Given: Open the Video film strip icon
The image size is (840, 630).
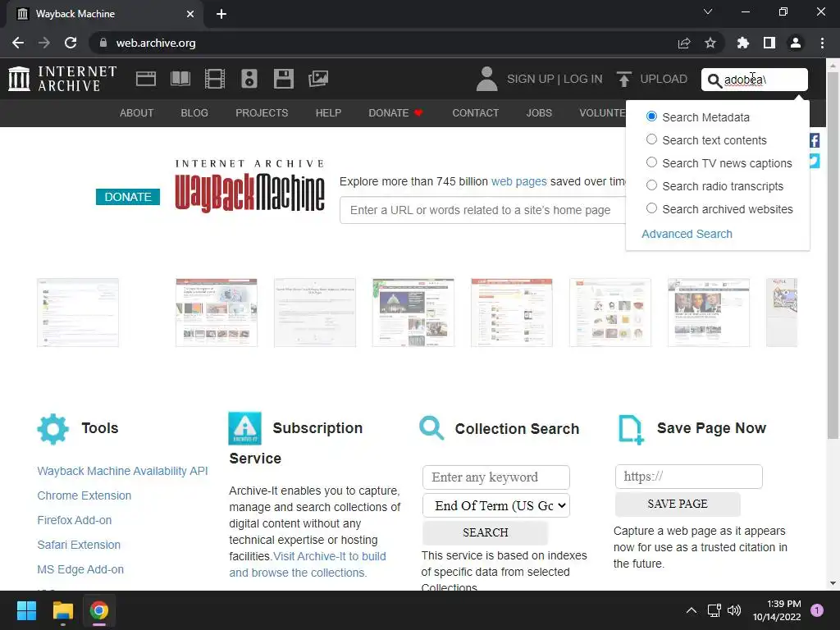Looking at the screenshot, I should (x=215, y=79).
